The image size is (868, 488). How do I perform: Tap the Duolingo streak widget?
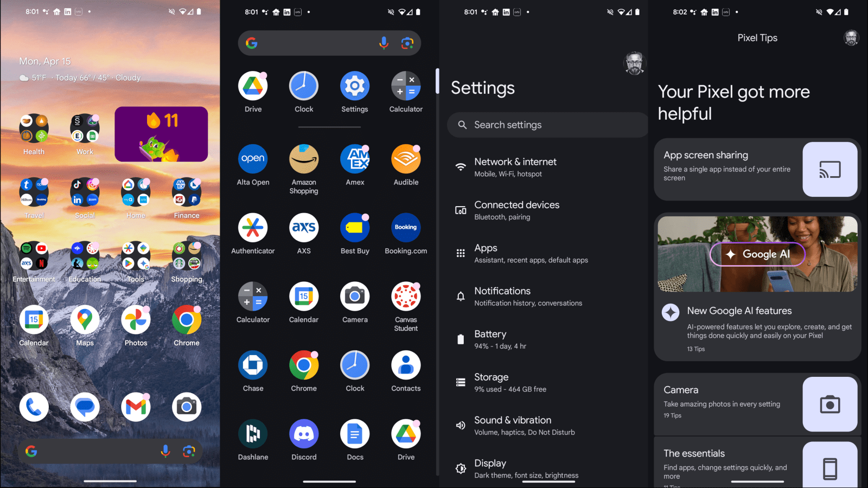[161, 134]
